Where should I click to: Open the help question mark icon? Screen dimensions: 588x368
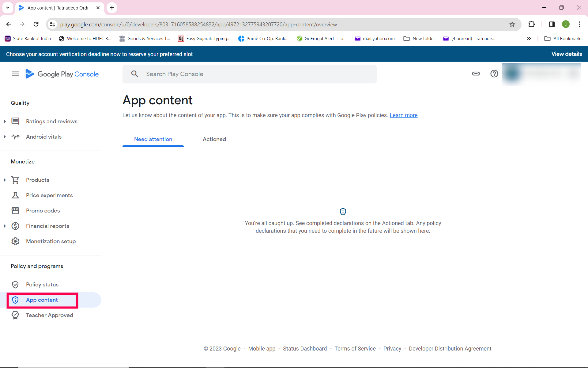pyautogui.click(x=494, y=74)
